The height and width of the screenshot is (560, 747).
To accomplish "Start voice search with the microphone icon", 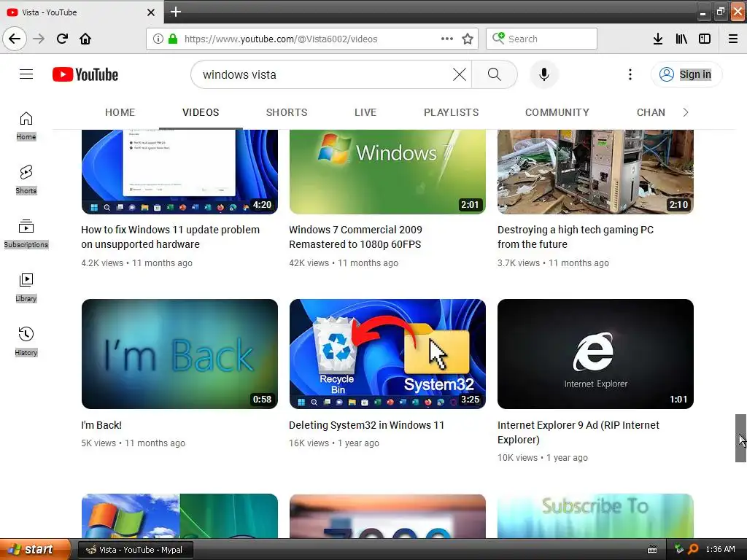I will pyautogui.click(x=544, y=74).
